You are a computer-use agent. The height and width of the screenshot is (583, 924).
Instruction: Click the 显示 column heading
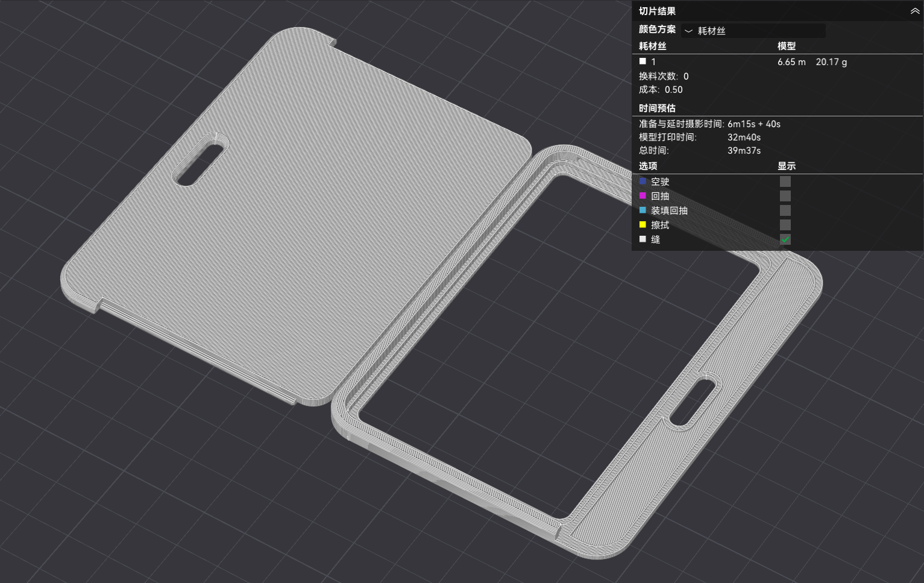(787, 166)
